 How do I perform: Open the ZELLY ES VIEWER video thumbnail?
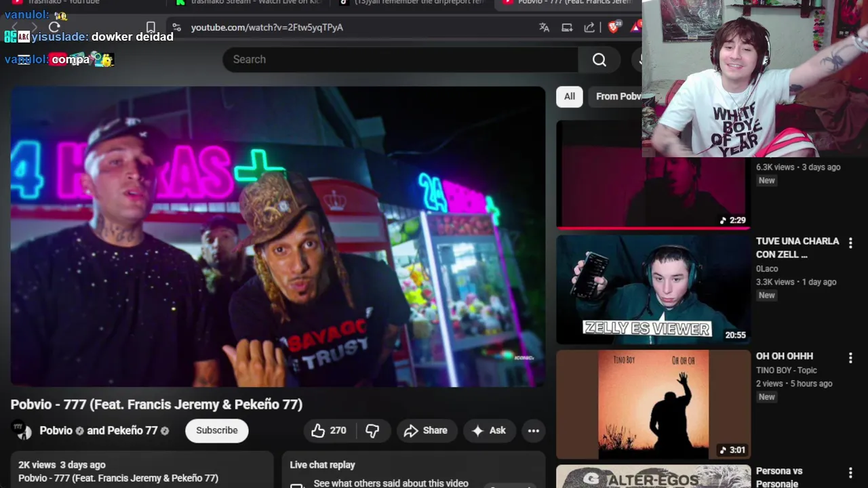point(653,289)
